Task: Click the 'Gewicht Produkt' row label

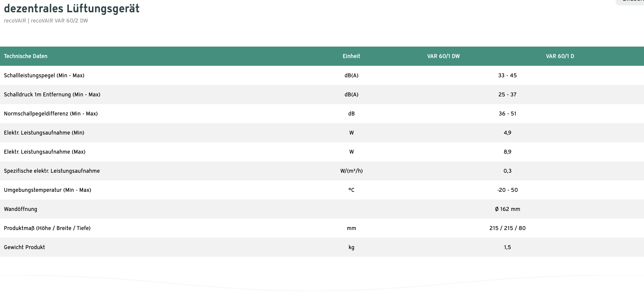Action: click(x=25, y=247)
